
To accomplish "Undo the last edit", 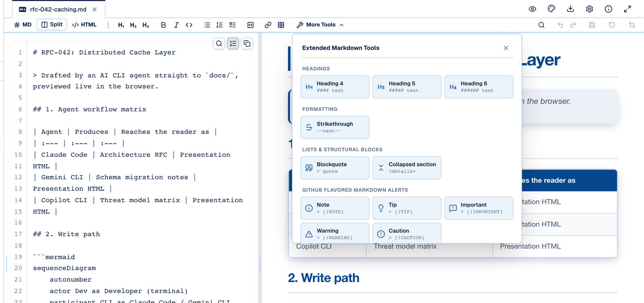I will [x=560, y=25].
